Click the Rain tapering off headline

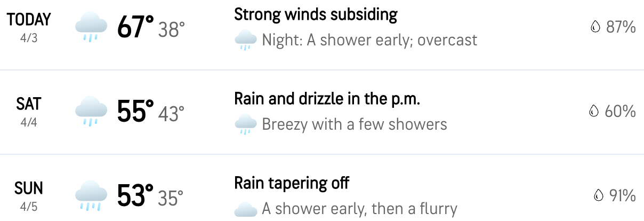tap(292, 183)
